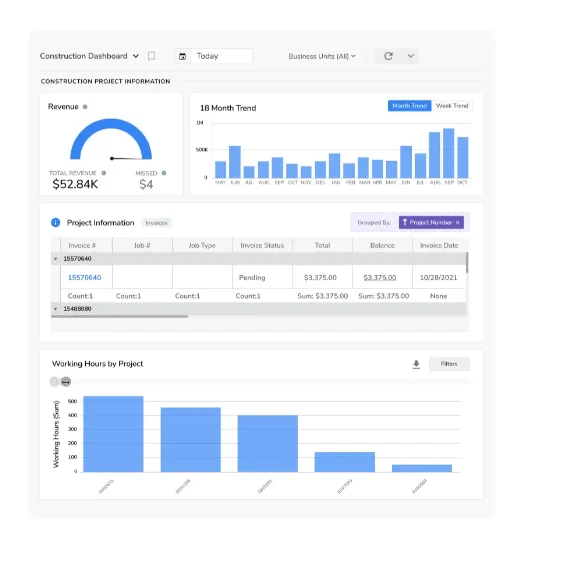This screenshot has height=567, width=561.
Task: Open invoice 15570640 link
Action: (85, 277)
